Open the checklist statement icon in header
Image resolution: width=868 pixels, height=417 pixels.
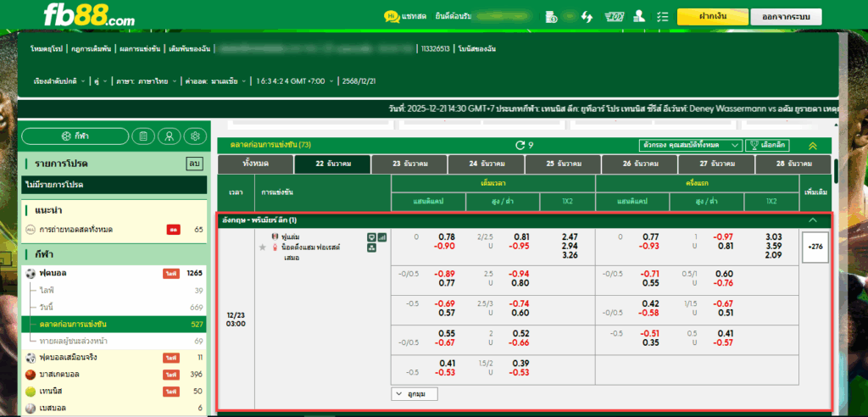click(x=662, y=17)
